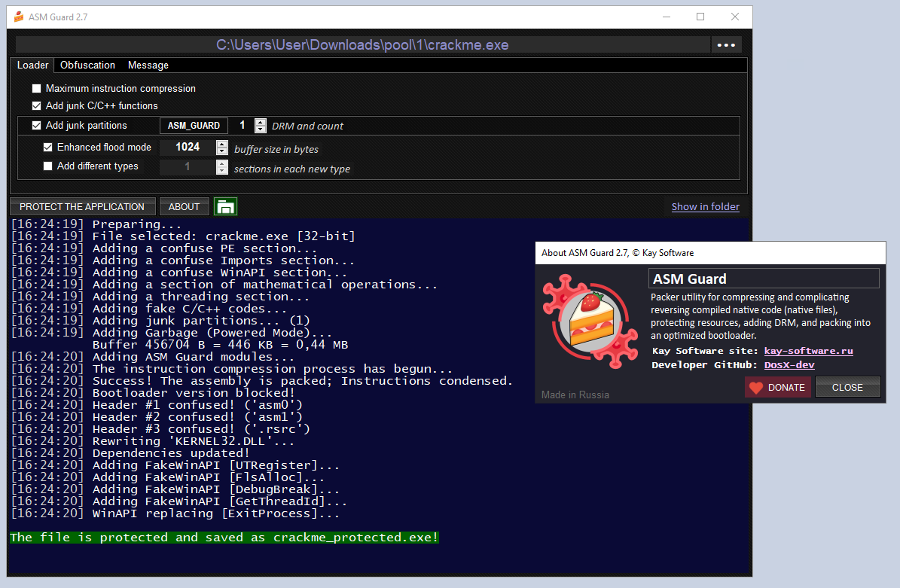Screen dimensions: 900x588
Task: Open kay-software.ru site link
Action: [808, 351]
